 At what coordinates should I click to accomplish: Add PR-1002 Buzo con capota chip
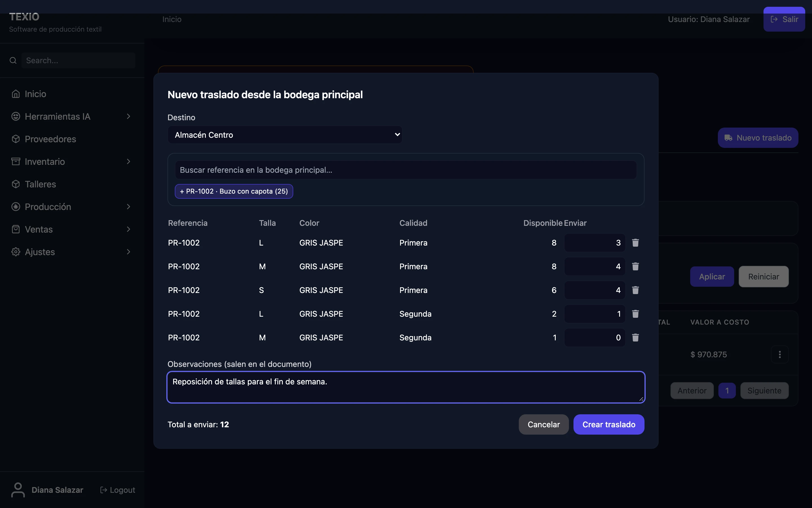[234, 191]
